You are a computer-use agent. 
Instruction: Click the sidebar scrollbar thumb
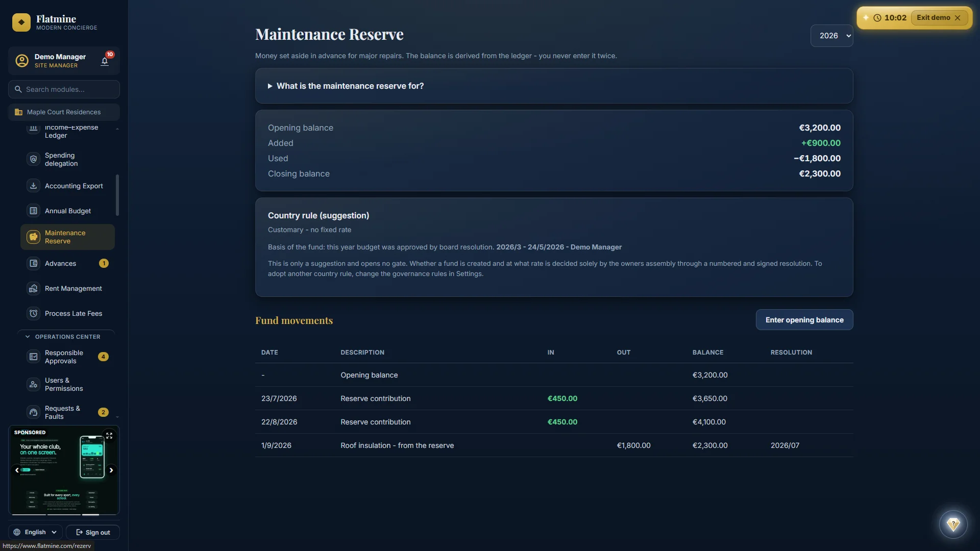(117, 195)
